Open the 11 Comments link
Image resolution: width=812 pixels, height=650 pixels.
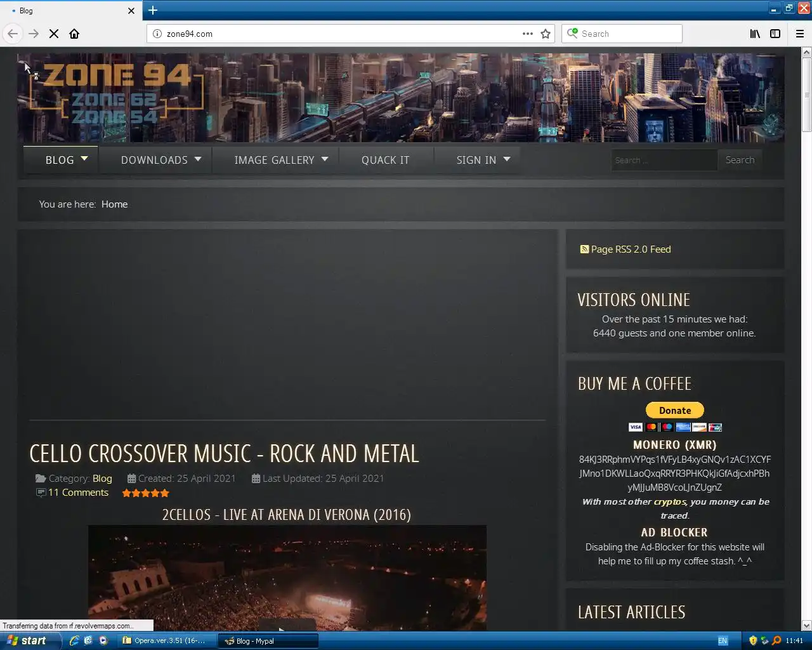click(78, 493)
